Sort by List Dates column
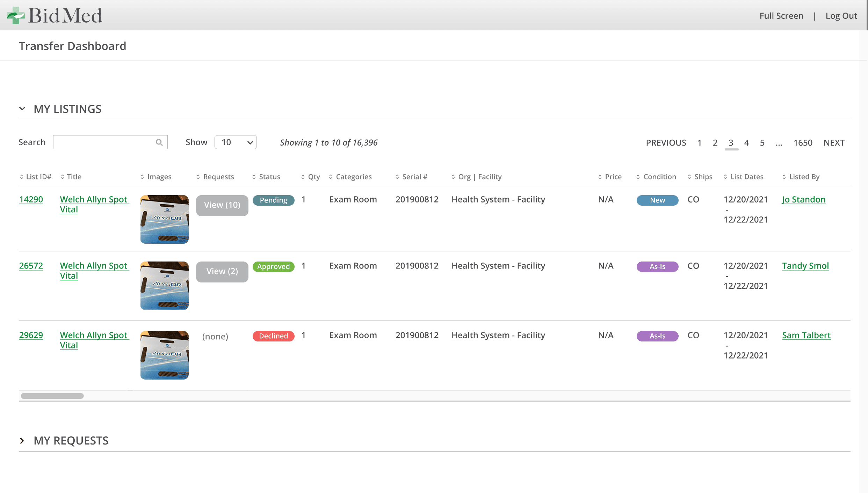 coord(744,177)
